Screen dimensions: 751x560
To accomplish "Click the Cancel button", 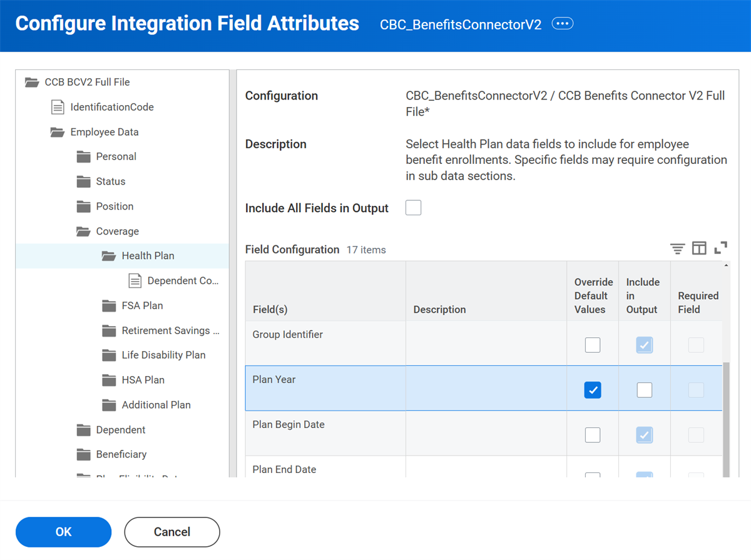I will tap(172, 532).
